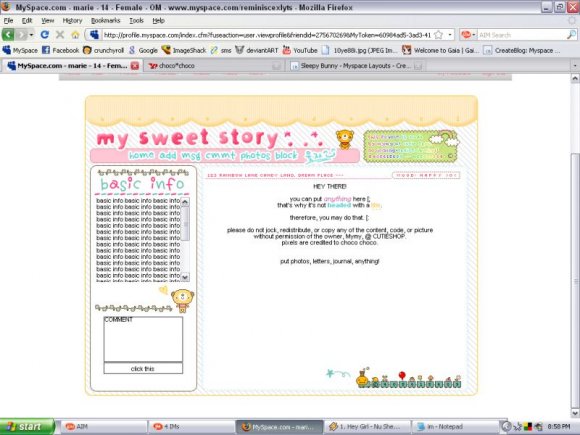Close the MySpace.com marie tab
This screenshot has width=580, height=435.
135,66
